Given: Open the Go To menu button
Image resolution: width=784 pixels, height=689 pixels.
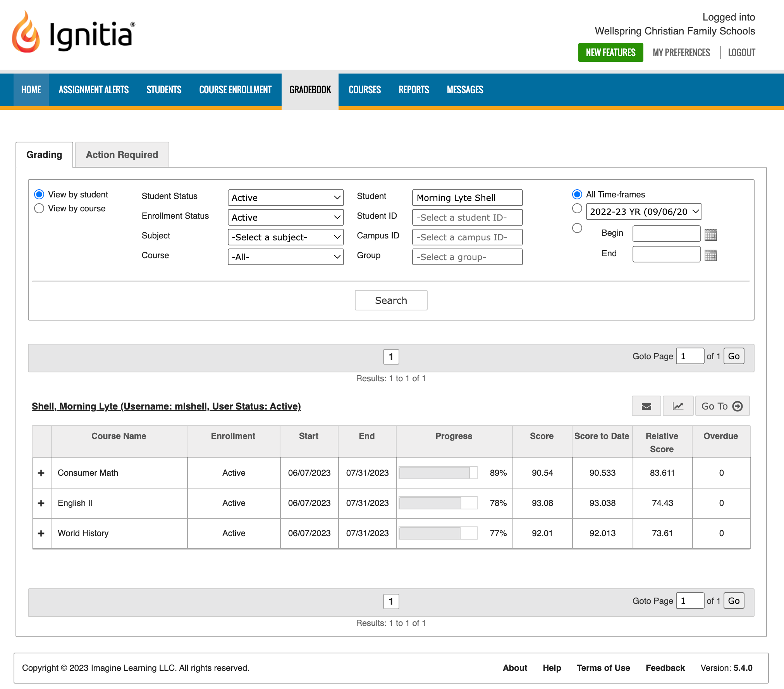Looking at the screenshot, I should click(722, 406).
